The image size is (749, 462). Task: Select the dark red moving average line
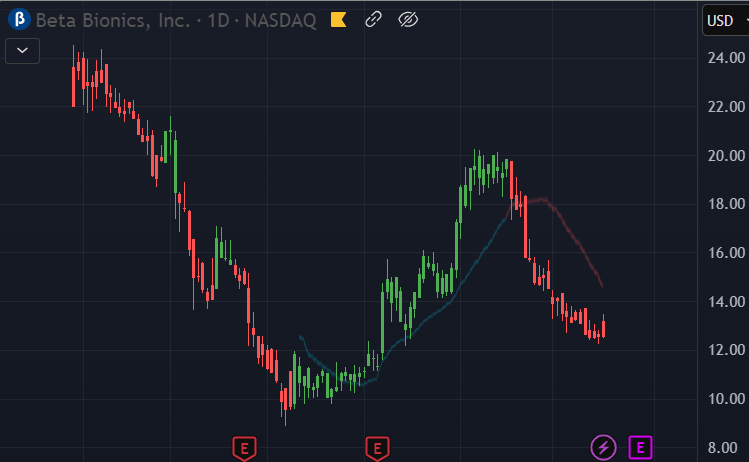pyautogui.click(x=571, y=233)
